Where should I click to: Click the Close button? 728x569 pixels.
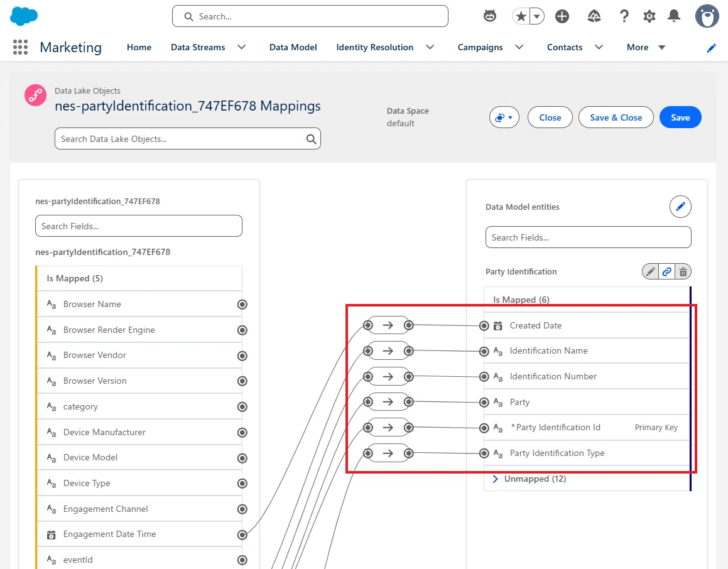tap(550, 117)
